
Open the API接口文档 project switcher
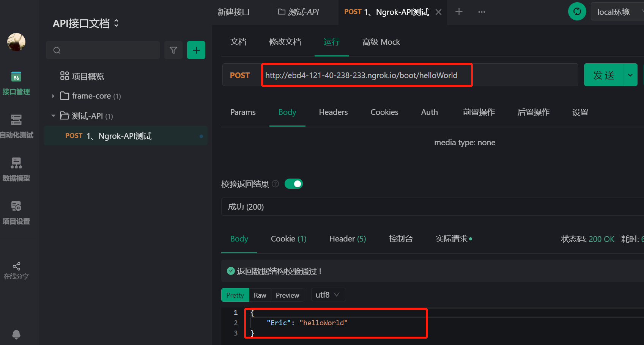tap(86, 24)
